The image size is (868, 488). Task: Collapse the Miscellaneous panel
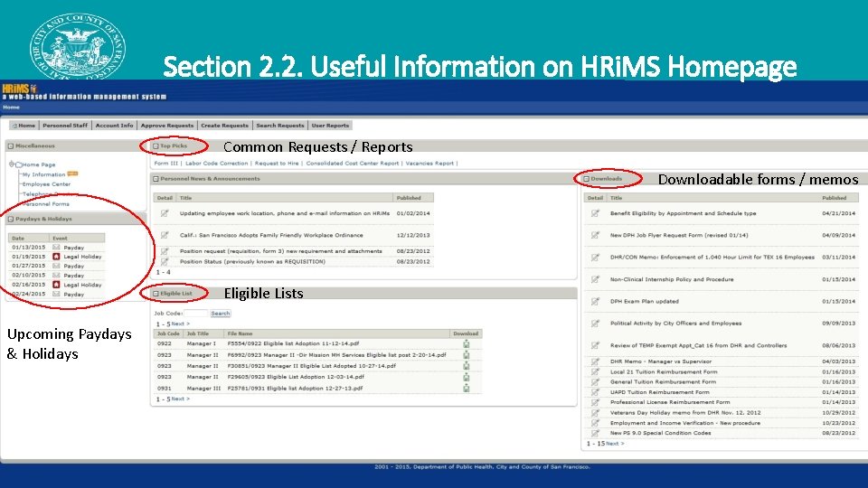11,146
